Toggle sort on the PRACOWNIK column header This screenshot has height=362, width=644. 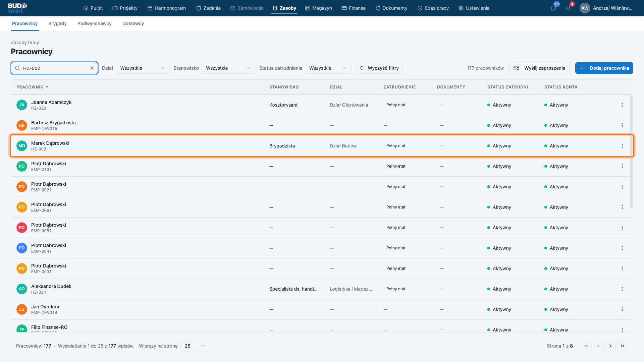point(33,87)
